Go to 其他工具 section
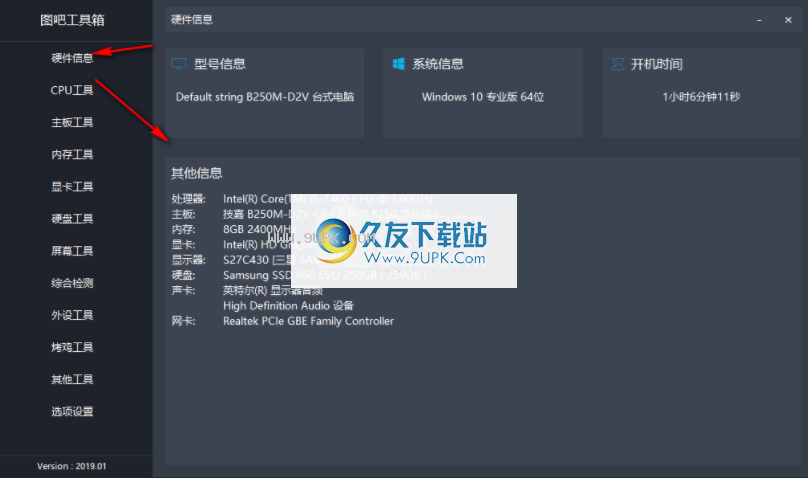 click(x=72, y=379)
